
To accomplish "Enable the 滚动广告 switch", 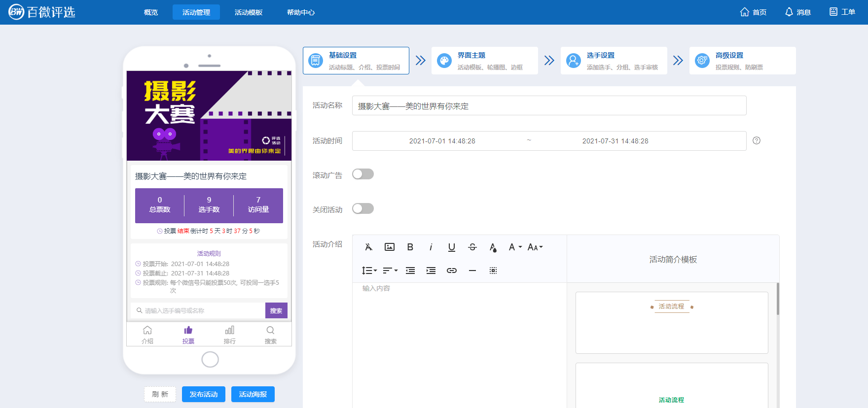I will [x=363, y=174].
